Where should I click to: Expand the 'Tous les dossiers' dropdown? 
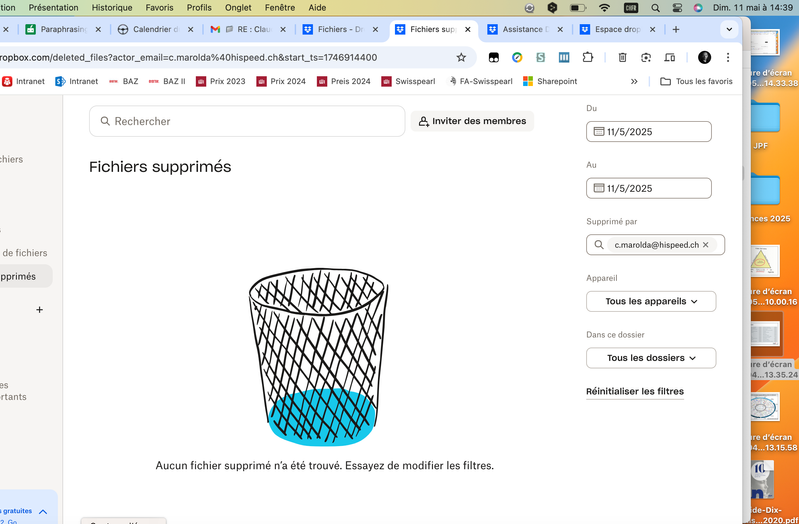650,358
